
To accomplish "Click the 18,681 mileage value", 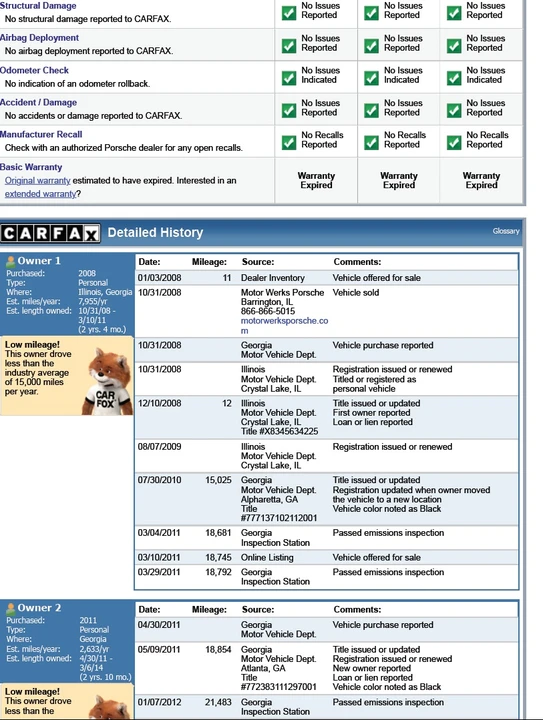I will coord(218,533).
